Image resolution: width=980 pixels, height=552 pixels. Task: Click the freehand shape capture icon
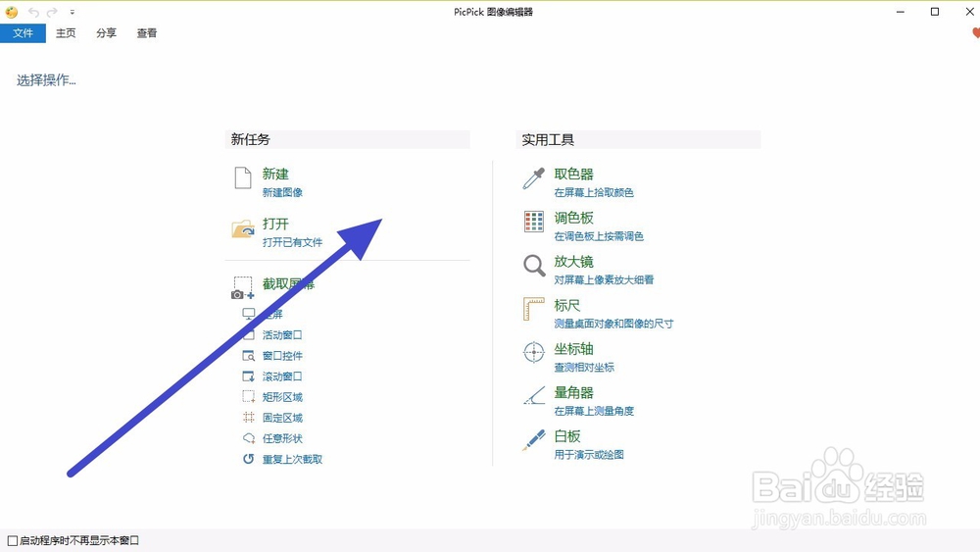[249, 438]
